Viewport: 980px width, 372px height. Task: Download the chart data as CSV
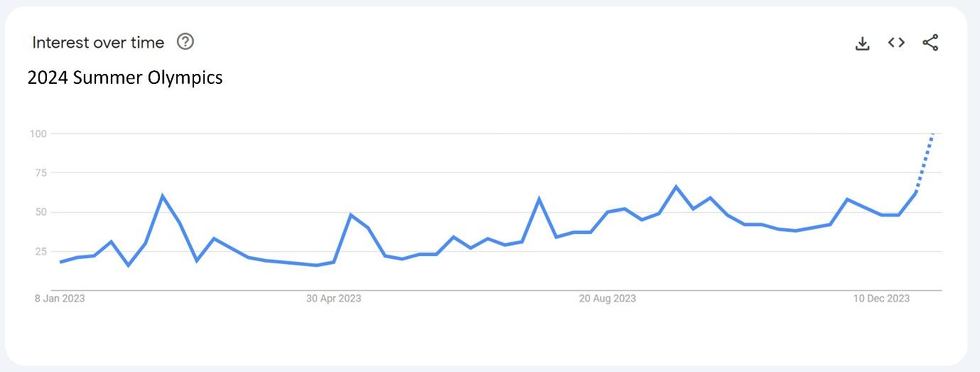click(x=862, y=43)
